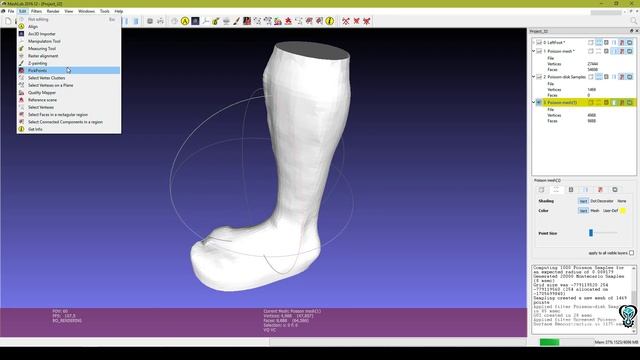Click the search magnifier icon at toolbar end
Image resolution: width=640 pixels, height=360 pixels.
pyautogui.click(x=634, y=21)
